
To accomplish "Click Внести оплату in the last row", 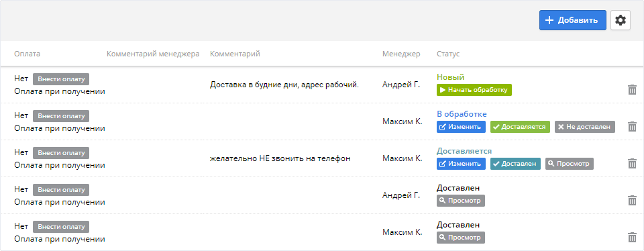I will [x=61, y=227].
